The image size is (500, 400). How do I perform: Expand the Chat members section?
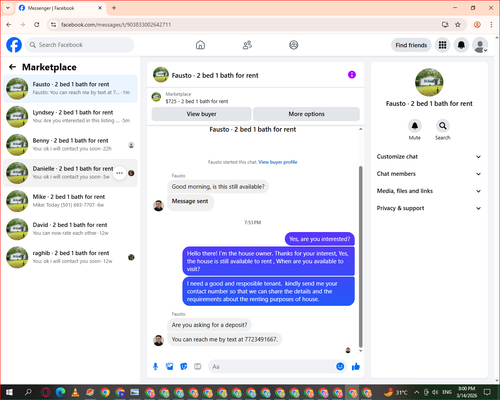pos(429,174)
